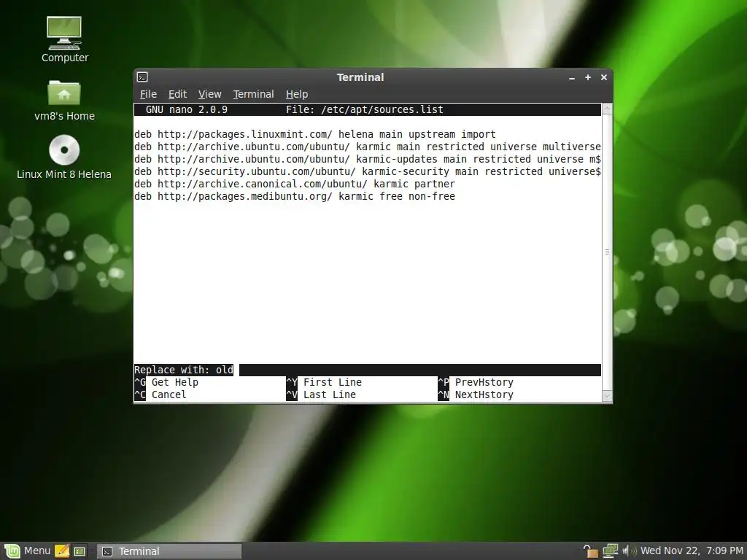This screenshot has width=747, height=560.
Task: Launch the notes pencil icon in the panel
Action: point(62,551)
